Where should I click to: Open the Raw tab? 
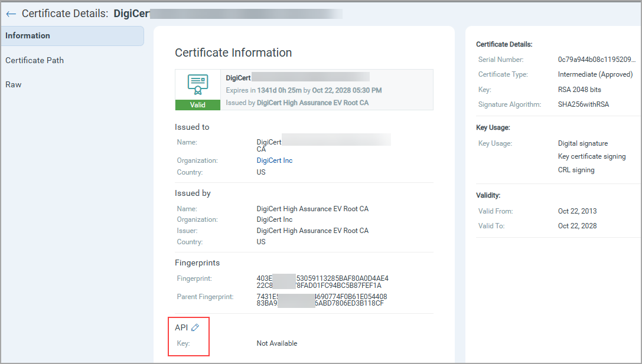(x=13, y=85)
